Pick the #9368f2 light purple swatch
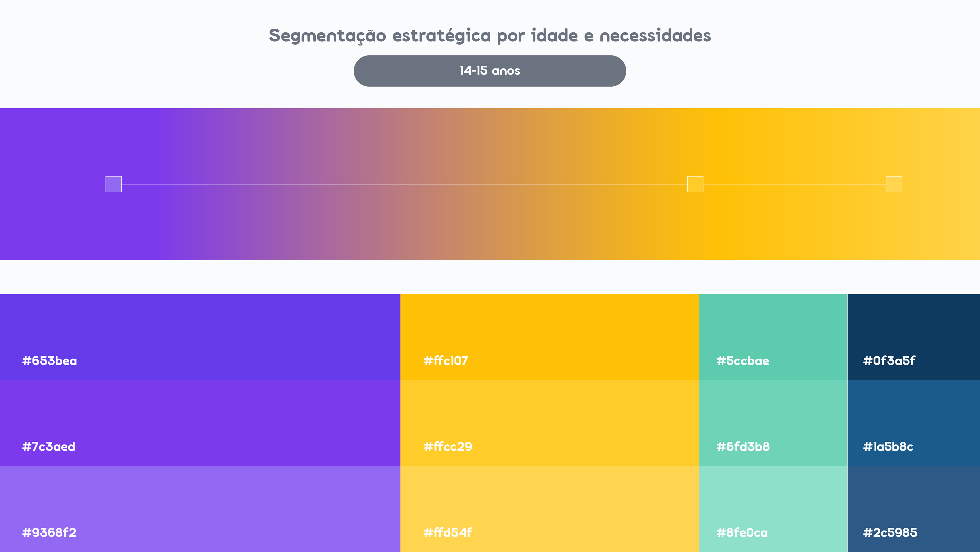The image size is (980, 552). (x=200, y=509)
